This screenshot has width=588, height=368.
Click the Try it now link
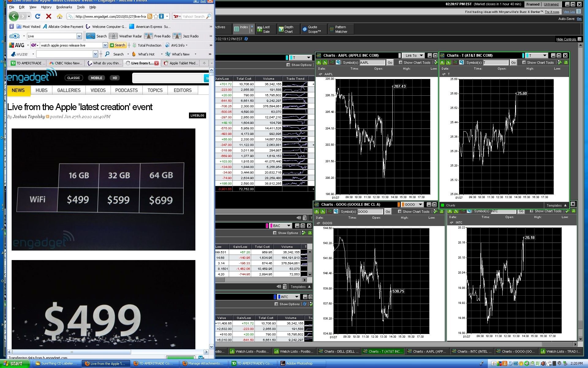(x=552, y=12)
